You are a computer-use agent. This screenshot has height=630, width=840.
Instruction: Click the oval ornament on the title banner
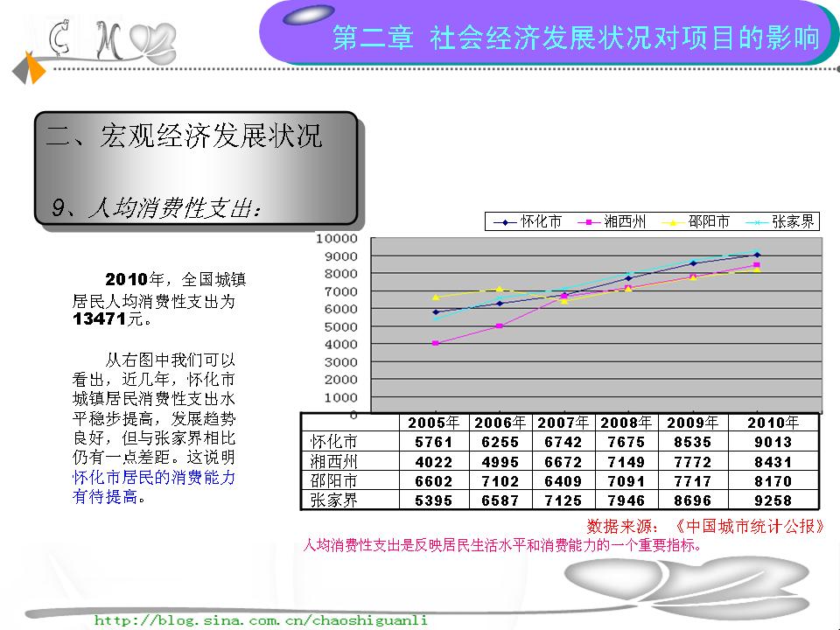coord(310,15)
